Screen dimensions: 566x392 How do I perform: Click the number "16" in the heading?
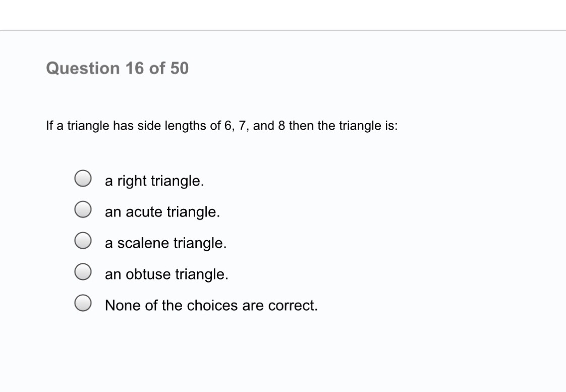tap(135, 68)
